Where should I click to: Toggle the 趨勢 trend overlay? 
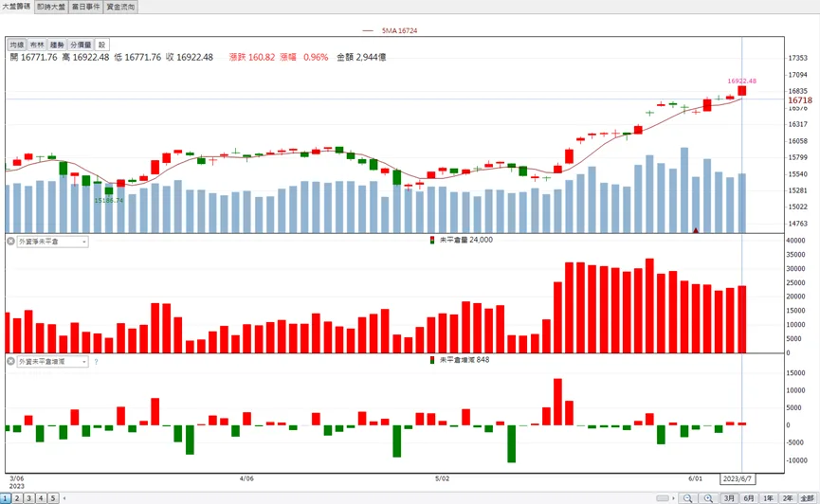click(57, 45)
